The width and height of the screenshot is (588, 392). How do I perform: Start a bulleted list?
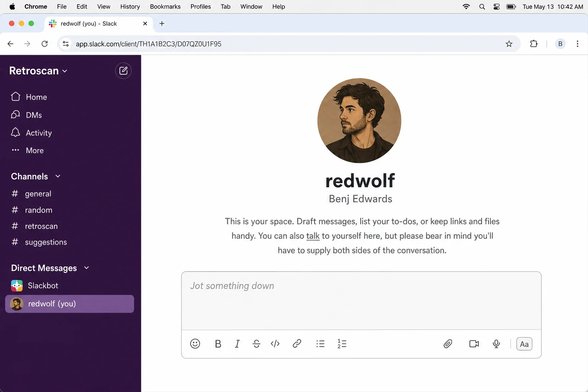[320, 344]
